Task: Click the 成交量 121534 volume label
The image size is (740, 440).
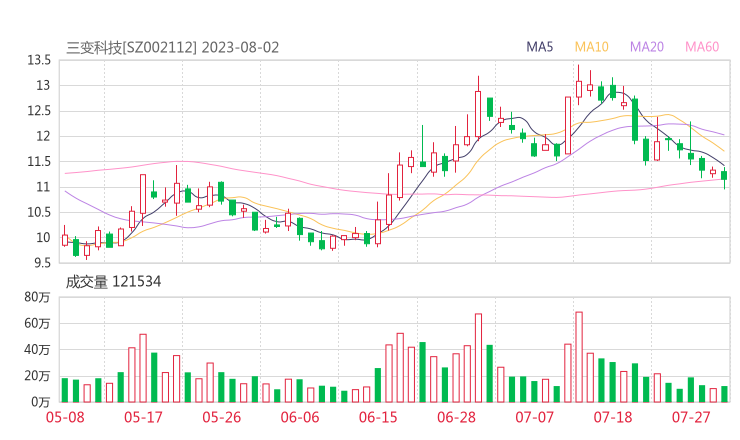Action: (113, 282)
